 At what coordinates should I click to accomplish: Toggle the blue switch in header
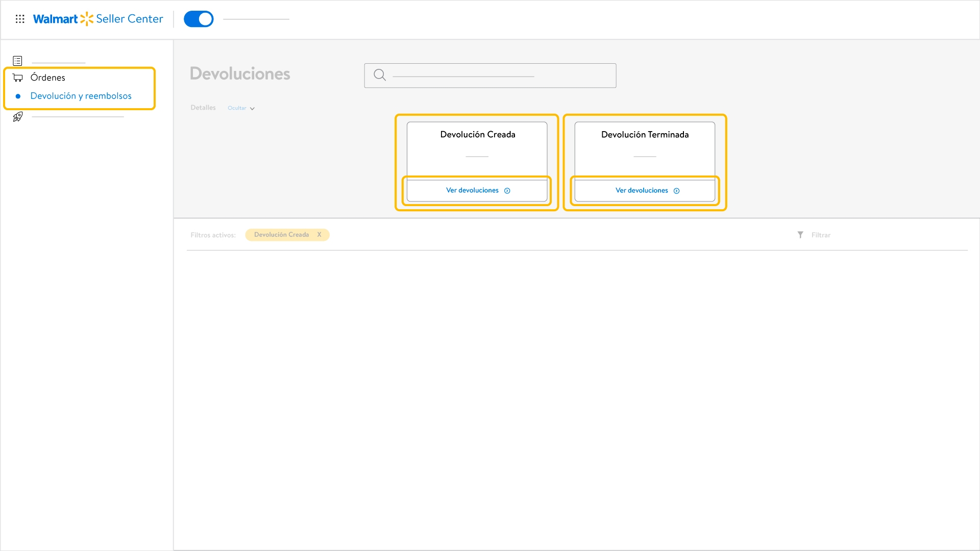tap(199, 19)
